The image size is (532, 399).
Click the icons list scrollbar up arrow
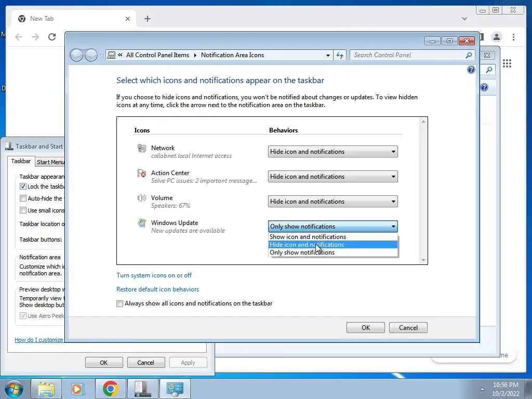click(423, 122)
